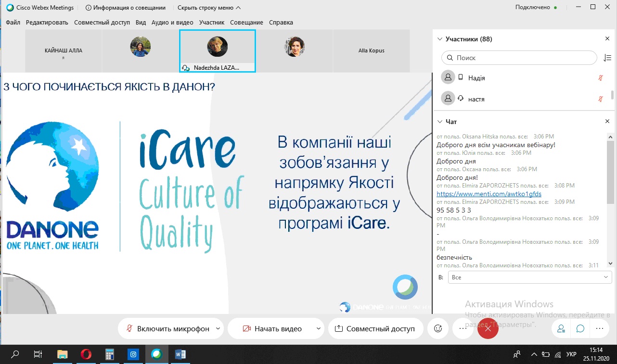Screen dimensions: 617x364
Task: Click Скрыть строку меню toggle
Action: [x=209, y=8]
